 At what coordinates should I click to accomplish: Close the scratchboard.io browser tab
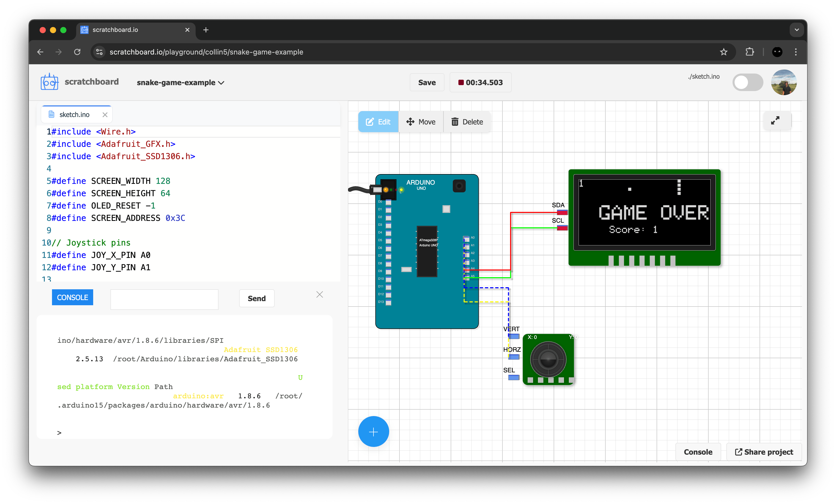(x=187, y=30)
